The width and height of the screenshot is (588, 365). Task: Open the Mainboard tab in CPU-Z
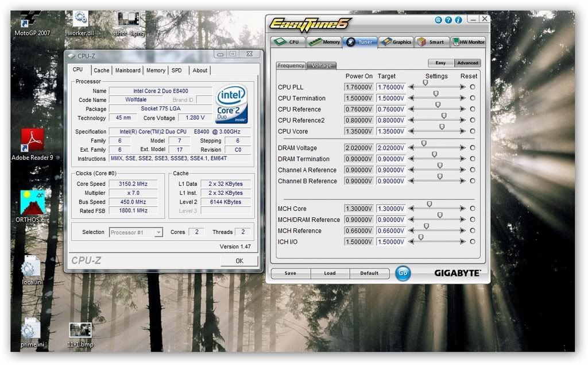tap(127, 70)
